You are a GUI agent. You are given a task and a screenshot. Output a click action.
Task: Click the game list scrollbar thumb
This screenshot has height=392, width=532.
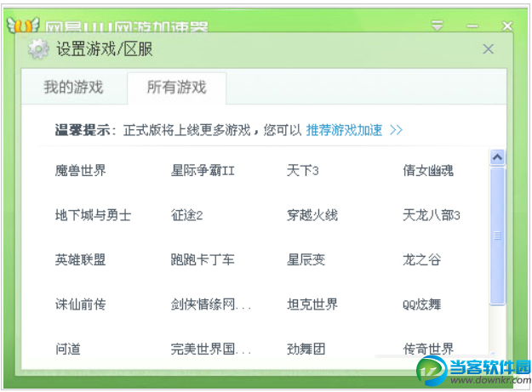click(x=497, y=236)
